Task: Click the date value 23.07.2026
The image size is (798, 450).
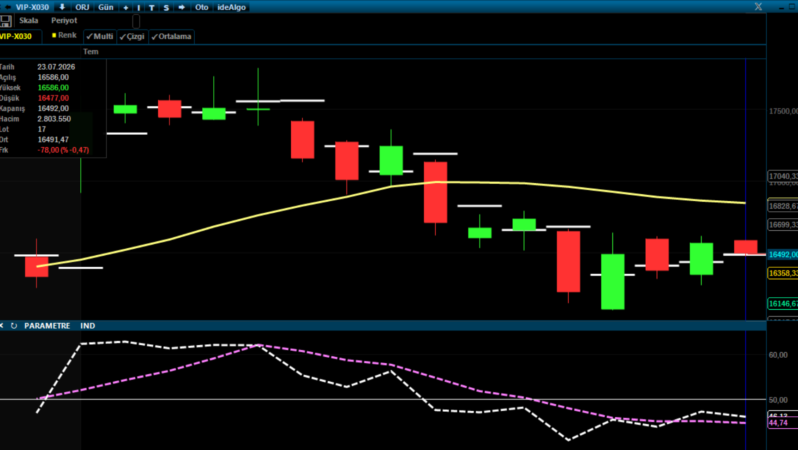Action: pyautogui.click(x=56, y=67)
